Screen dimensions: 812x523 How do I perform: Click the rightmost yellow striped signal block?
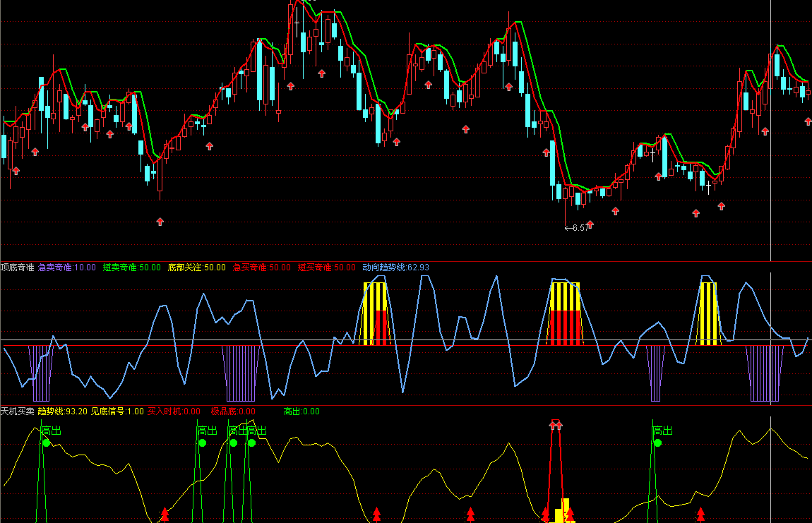708,313
